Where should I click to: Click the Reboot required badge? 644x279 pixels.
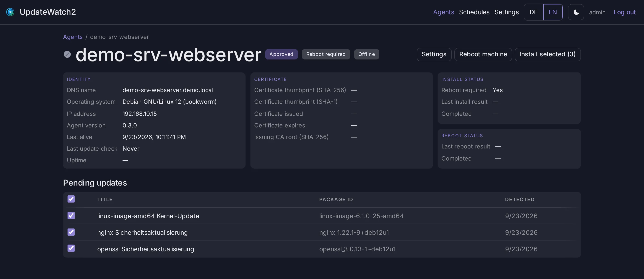[326, 54]
